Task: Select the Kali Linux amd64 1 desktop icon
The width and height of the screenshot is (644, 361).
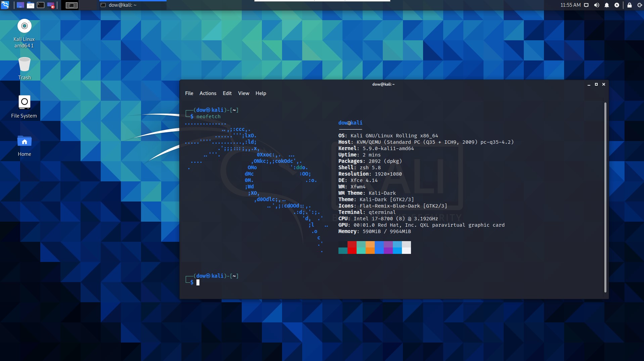Action: 24,34
